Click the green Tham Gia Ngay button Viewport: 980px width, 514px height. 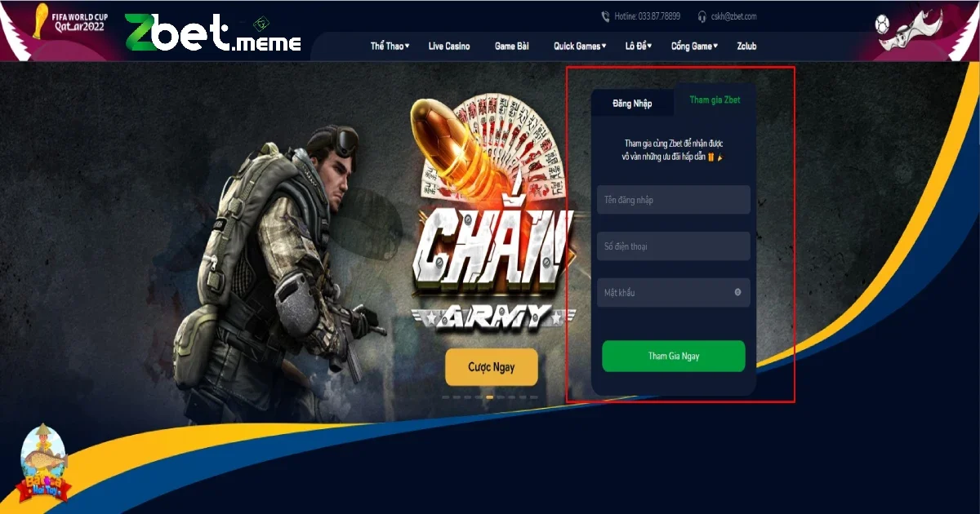coord(674,357)
